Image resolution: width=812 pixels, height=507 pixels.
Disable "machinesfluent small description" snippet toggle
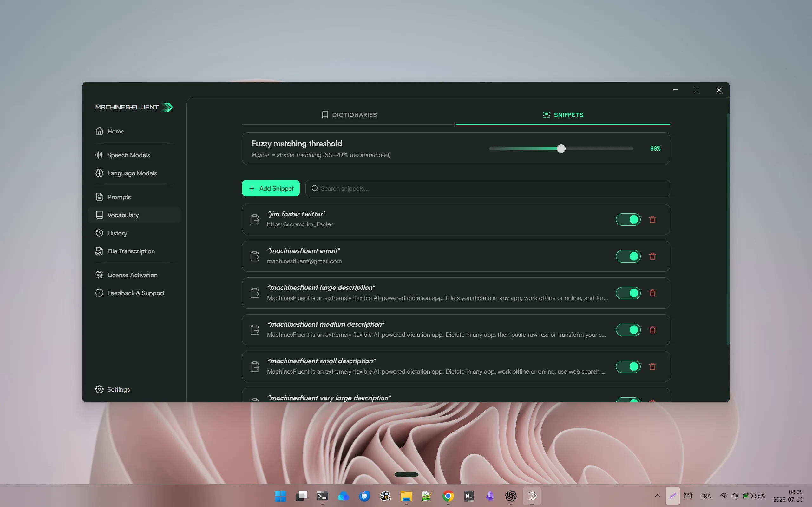(x=628, y=367)
